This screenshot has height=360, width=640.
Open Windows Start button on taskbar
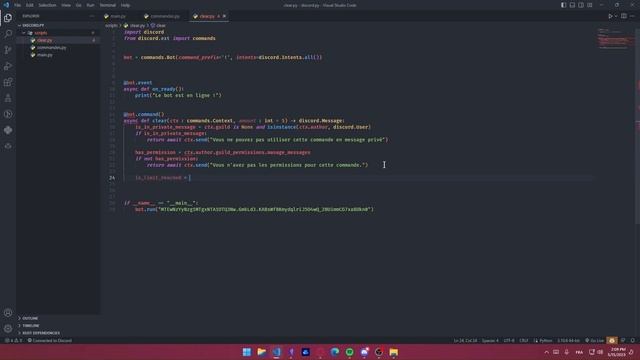(247, 352)
